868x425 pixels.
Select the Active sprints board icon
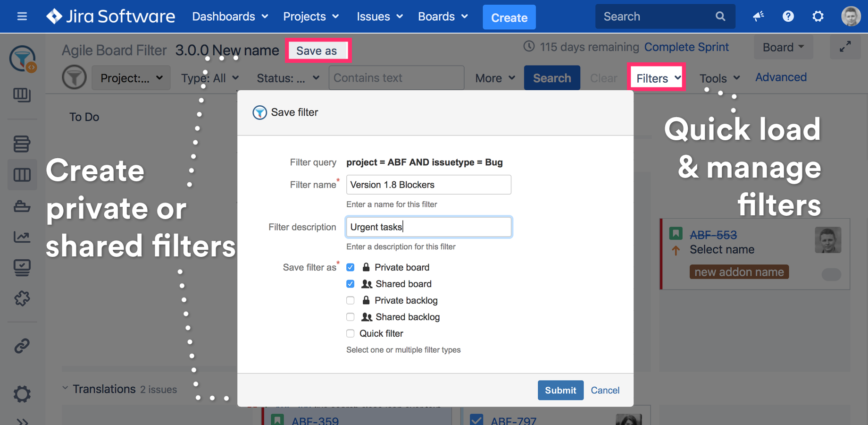coord(22,175)
